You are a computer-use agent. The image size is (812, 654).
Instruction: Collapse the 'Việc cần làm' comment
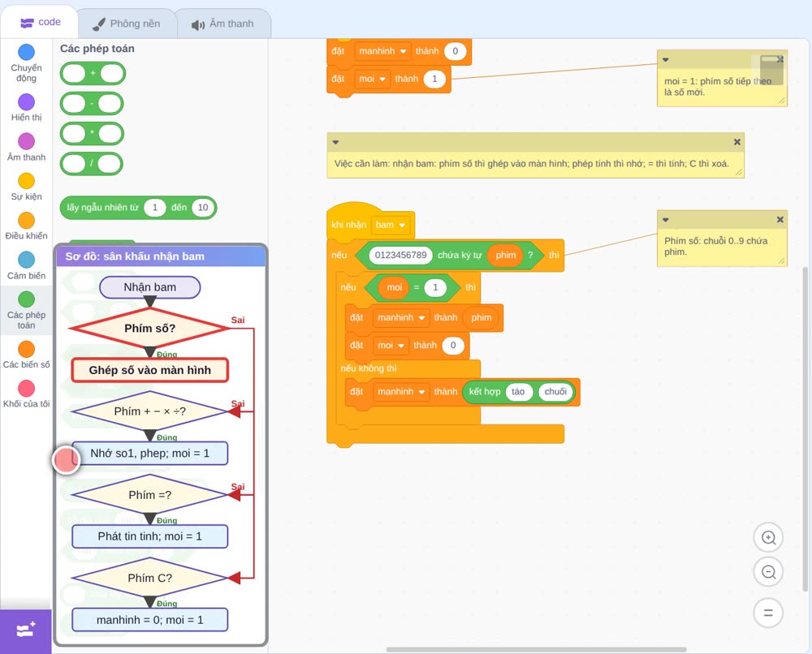pos(335,142)
